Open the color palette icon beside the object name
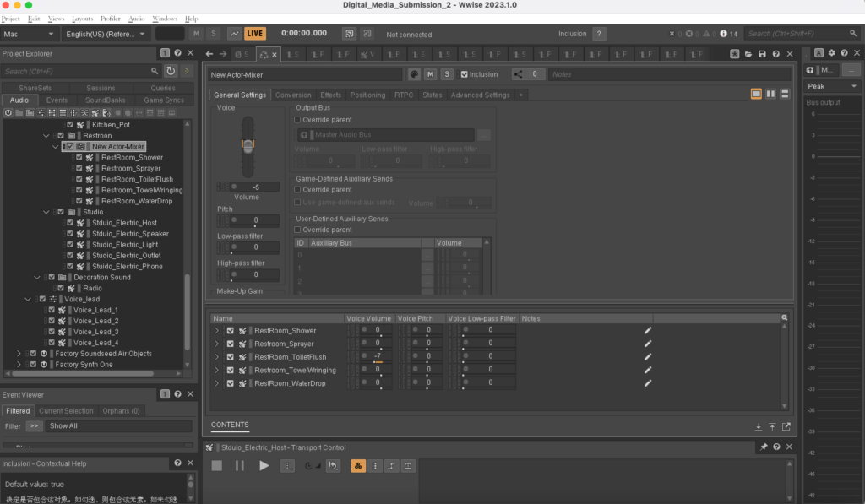The image size is (865, 504). (416, 74)
